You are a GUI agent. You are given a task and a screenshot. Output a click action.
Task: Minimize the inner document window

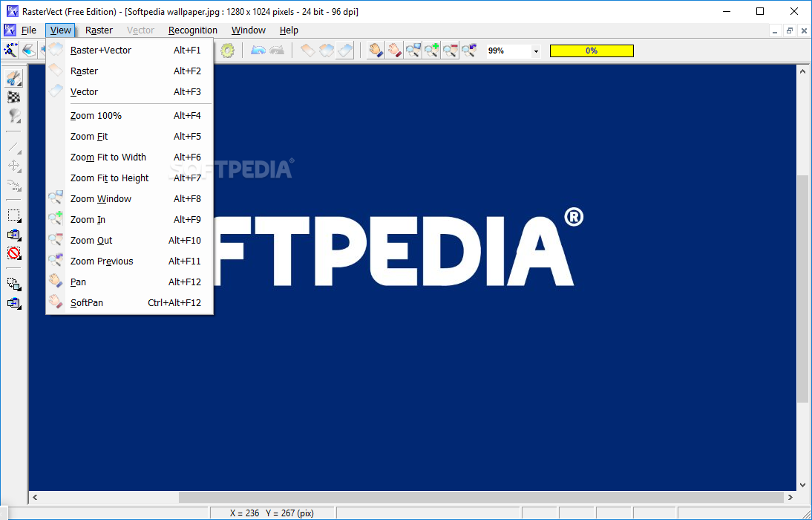pyautogui.click(x=775, y=30)
